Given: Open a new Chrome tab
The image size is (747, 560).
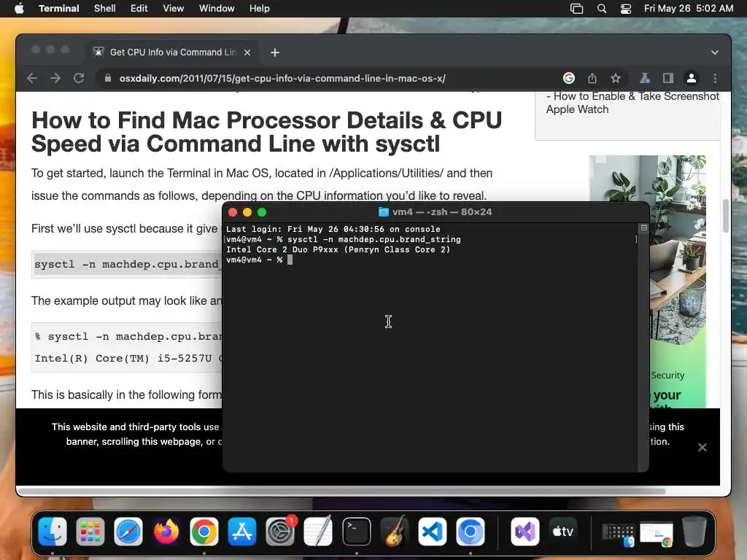Looking at the screenshot, I should [275, 52].
